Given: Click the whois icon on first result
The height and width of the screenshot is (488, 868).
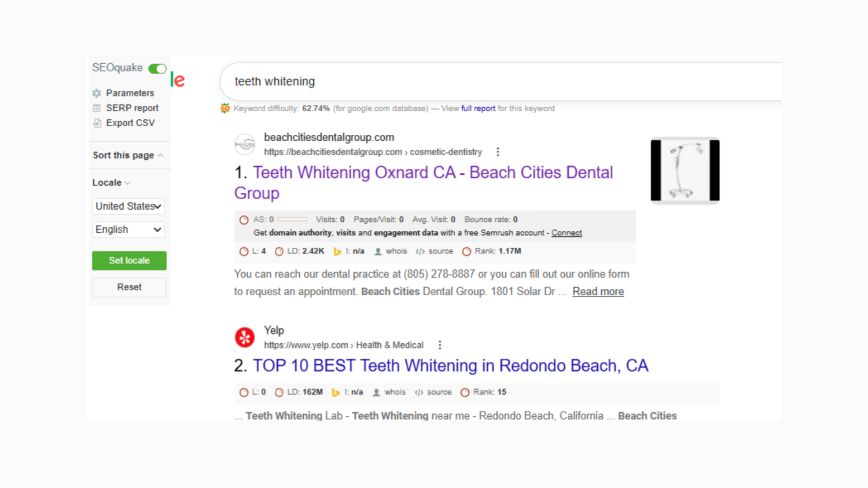Looking at the screenshot, I should tap(378, 251).
